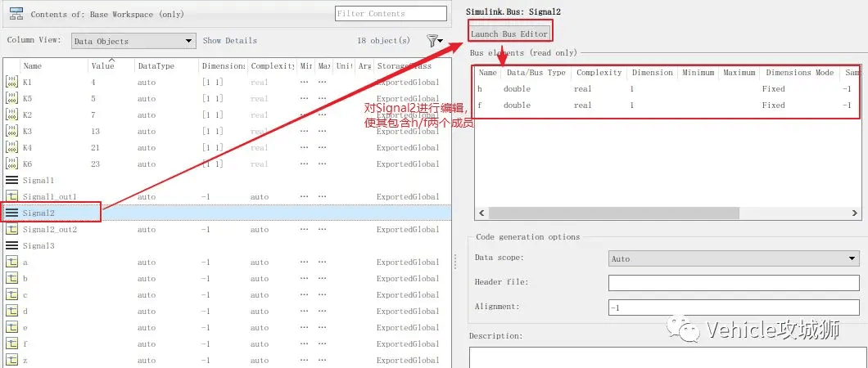Click the bus elements scrollbar right arrow
Image resolution: width=868 pixels, height=368 pixels.
click(855, 213)
